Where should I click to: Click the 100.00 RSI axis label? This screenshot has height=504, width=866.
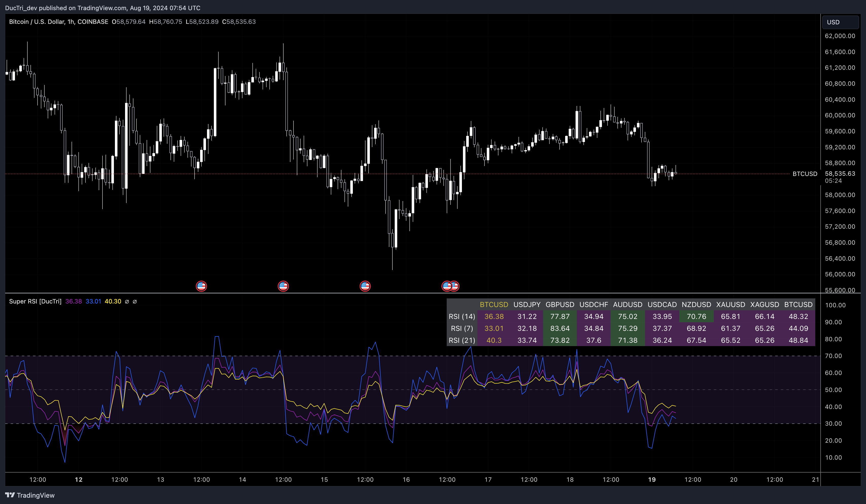point(835,305)
